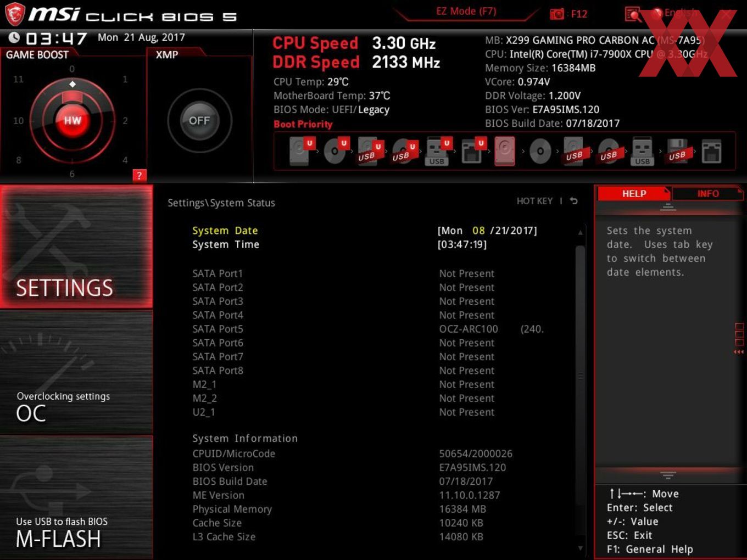
Task: Click the Physical Memory entry
Action: (339, 509)
